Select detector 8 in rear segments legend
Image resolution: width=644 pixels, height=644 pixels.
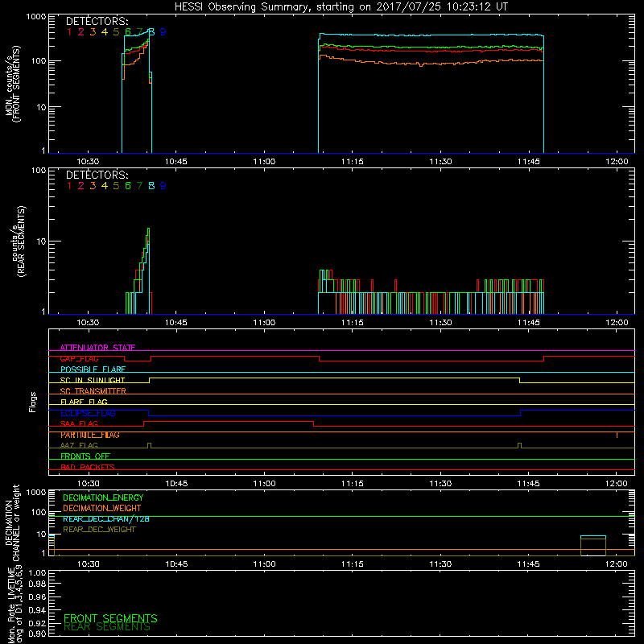(x=151, y=186)
